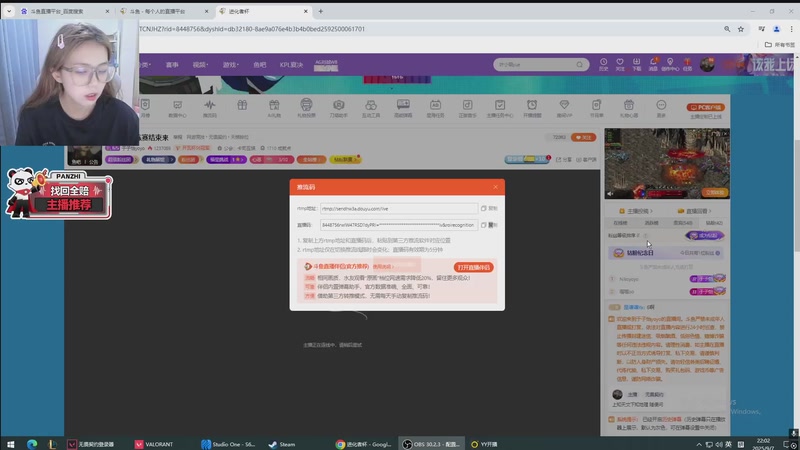Screen dimensions: 800x450
Task: Open the 历史 history icon in the header
Action: click(x=604, y=64)
